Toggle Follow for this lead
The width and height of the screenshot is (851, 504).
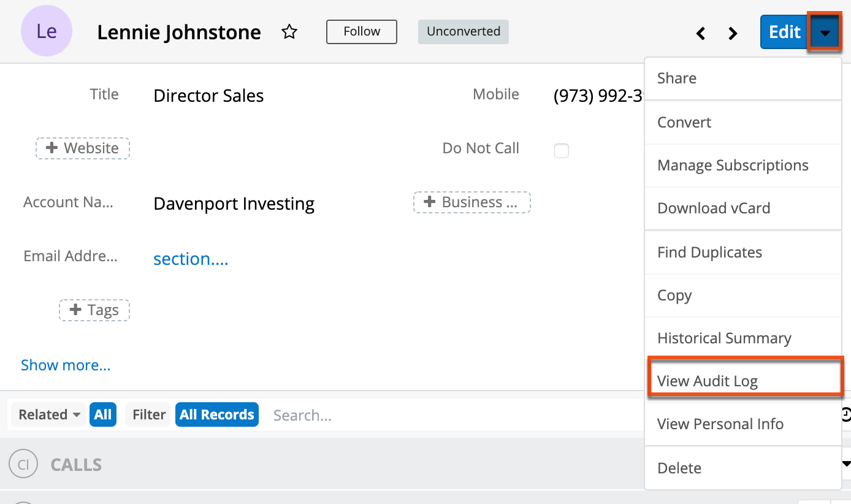(361, 31)
